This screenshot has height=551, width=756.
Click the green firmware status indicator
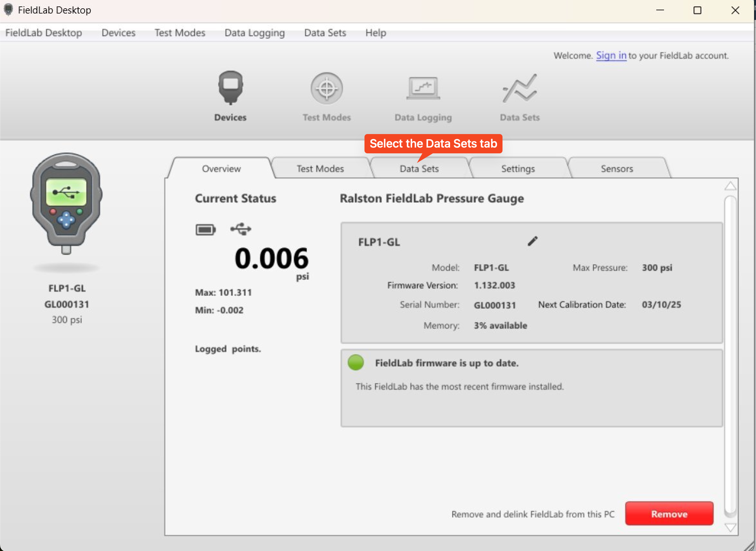[x=355, y=362]
